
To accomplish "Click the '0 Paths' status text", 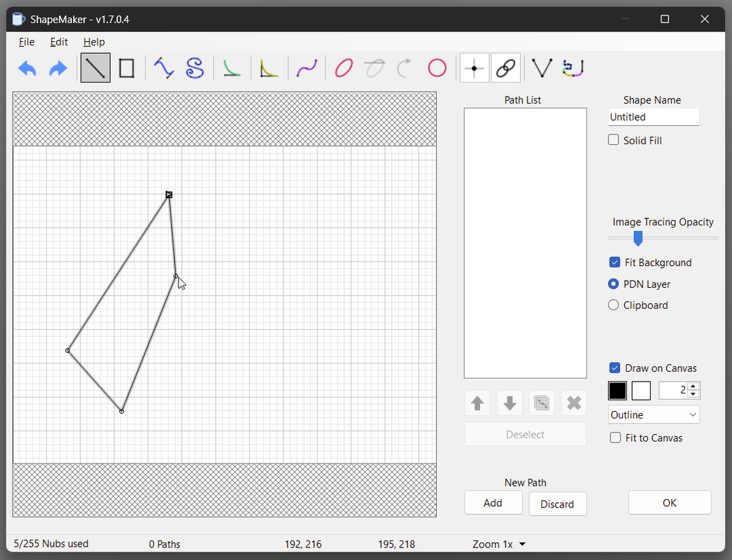I will pyautogui.click(x=164, y=544).
